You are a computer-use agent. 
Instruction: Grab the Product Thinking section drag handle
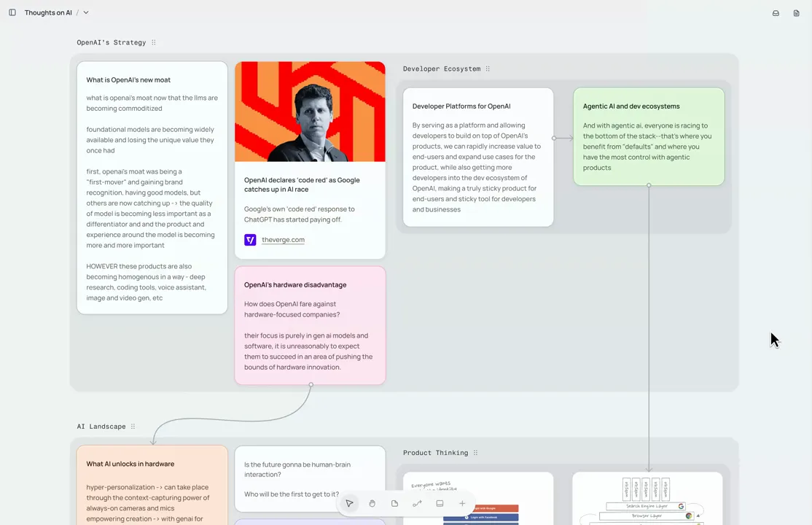[475, 452]
